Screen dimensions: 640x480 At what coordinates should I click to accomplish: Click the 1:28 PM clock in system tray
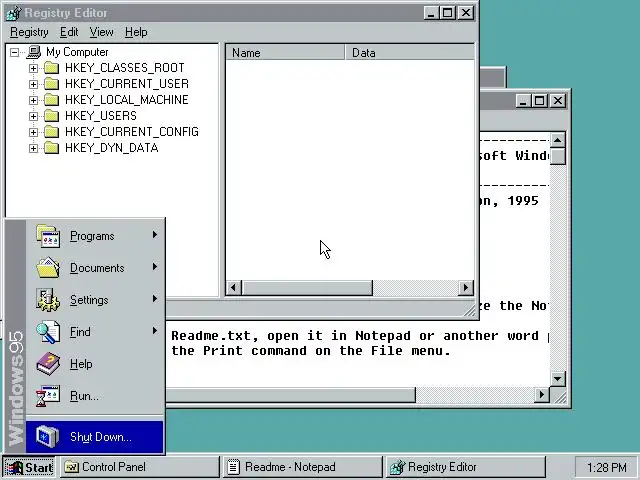[x=607, y=467]
